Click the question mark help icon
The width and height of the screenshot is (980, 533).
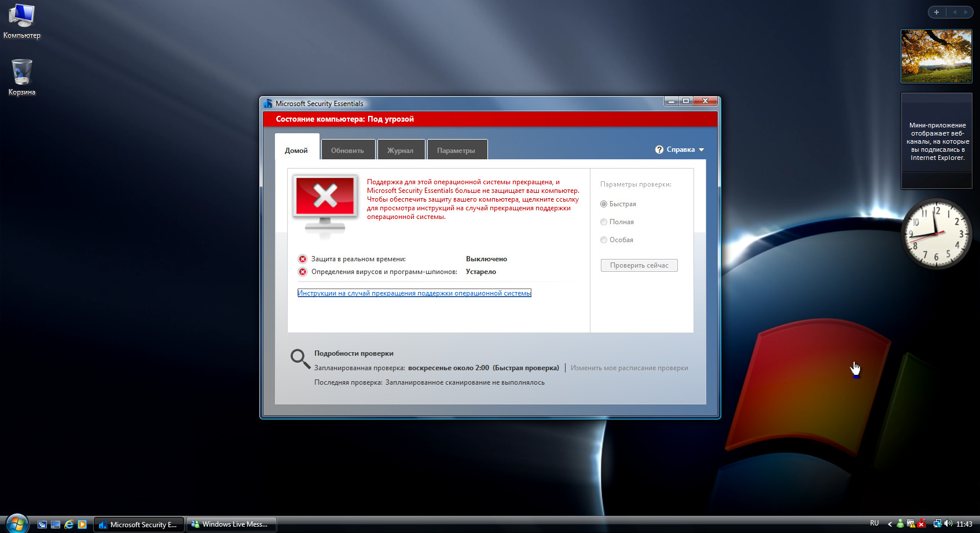click(x=659, y=149)
